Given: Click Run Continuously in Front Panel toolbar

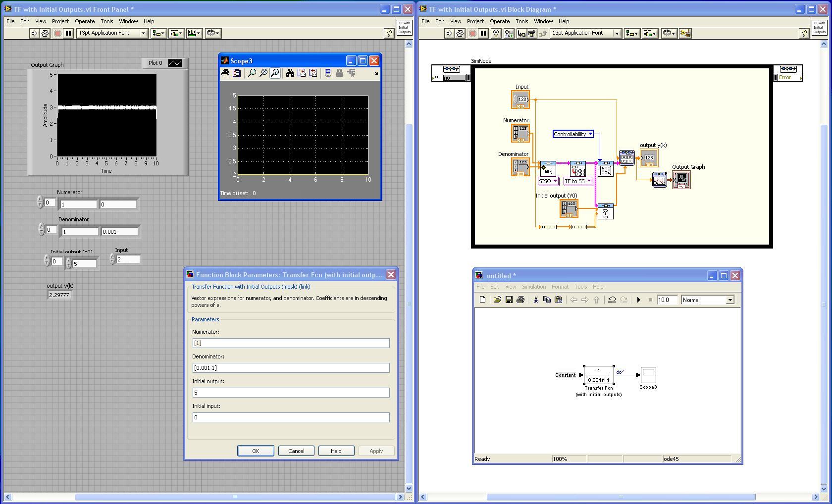Looking at the screenshot, I should (x=45, y=33).
